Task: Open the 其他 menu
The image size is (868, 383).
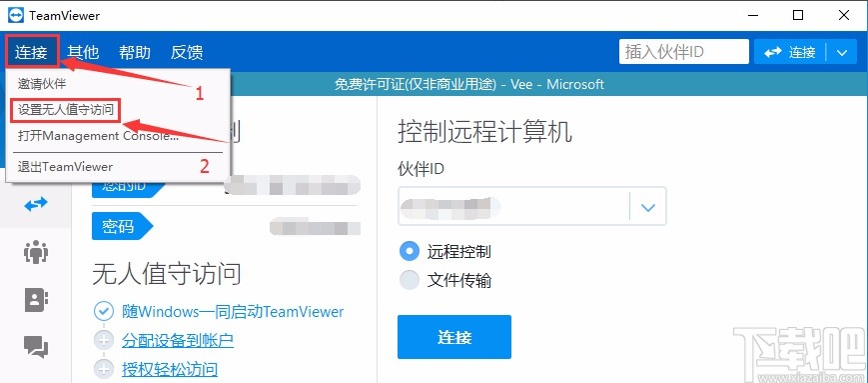Action: coord(83,52)
